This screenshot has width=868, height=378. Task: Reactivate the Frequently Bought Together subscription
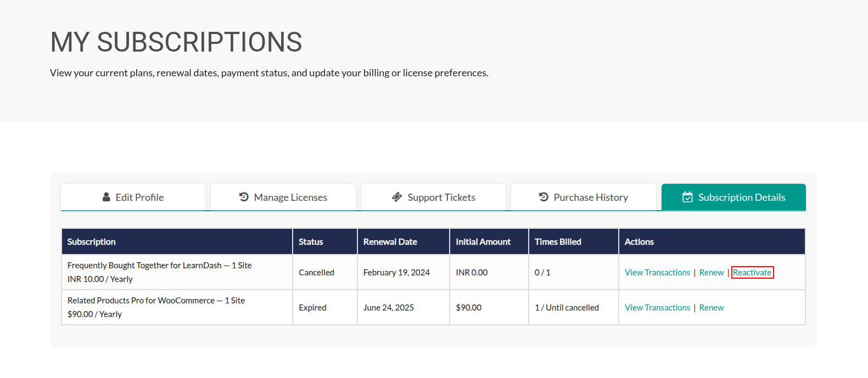click(x=752, y=273)
